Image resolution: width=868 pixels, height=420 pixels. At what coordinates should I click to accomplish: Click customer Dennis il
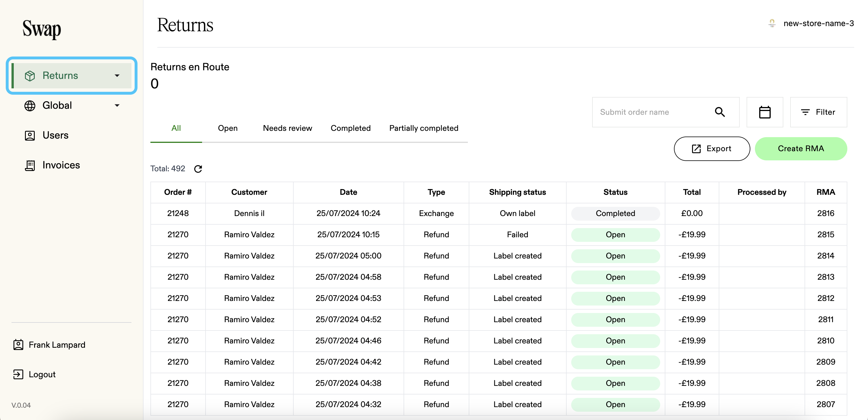(x=249, y=213)
